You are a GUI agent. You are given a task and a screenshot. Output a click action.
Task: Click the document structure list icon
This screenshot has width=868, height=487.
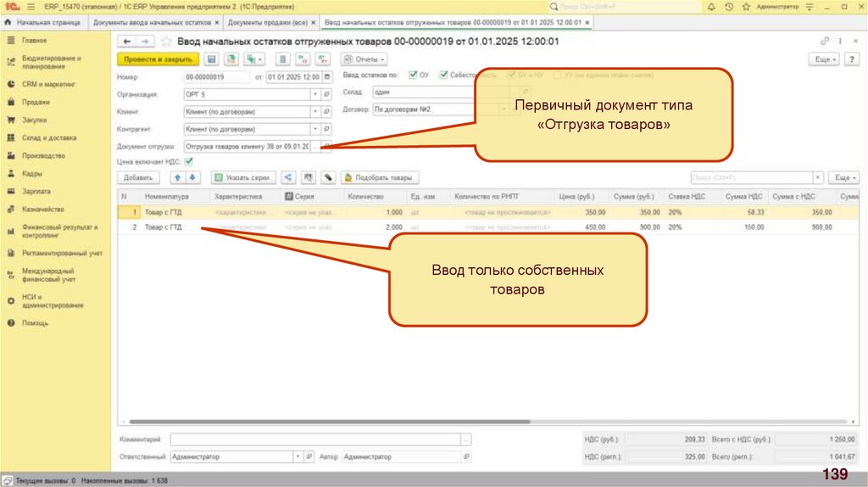[x=283, y=59]
